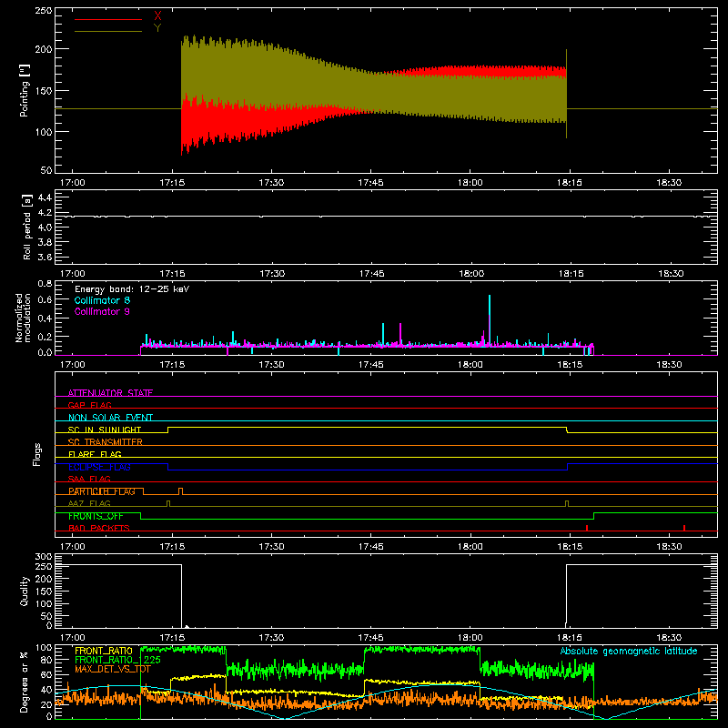
Task: Click the 'Roll period [s]' axis title
Action: tap(27, 227)
